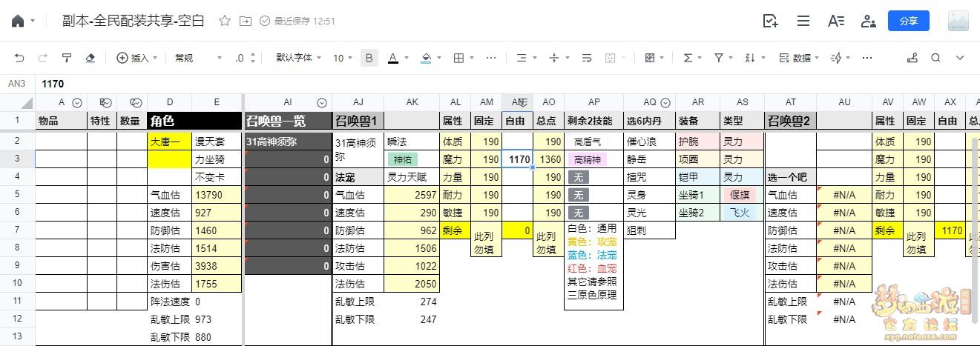Open horizontal alignment options

click(522, 57)
